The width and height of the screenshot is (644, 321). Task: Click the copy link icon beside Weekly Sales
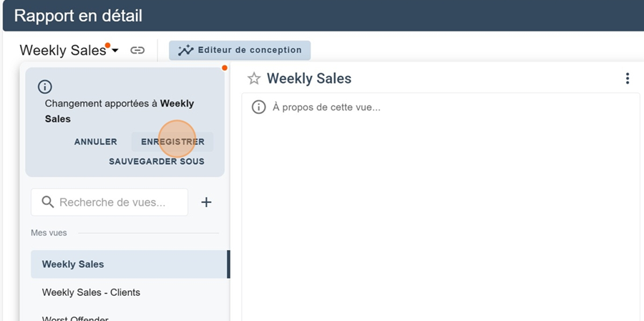click(x=137, y=50)
